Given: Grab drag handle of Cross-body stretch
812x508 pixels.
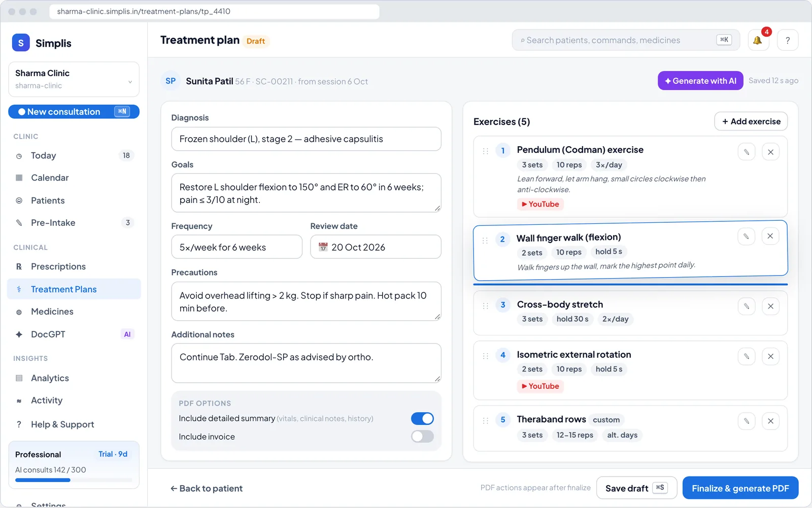Looking at the screenshot, I should point(486,306).
